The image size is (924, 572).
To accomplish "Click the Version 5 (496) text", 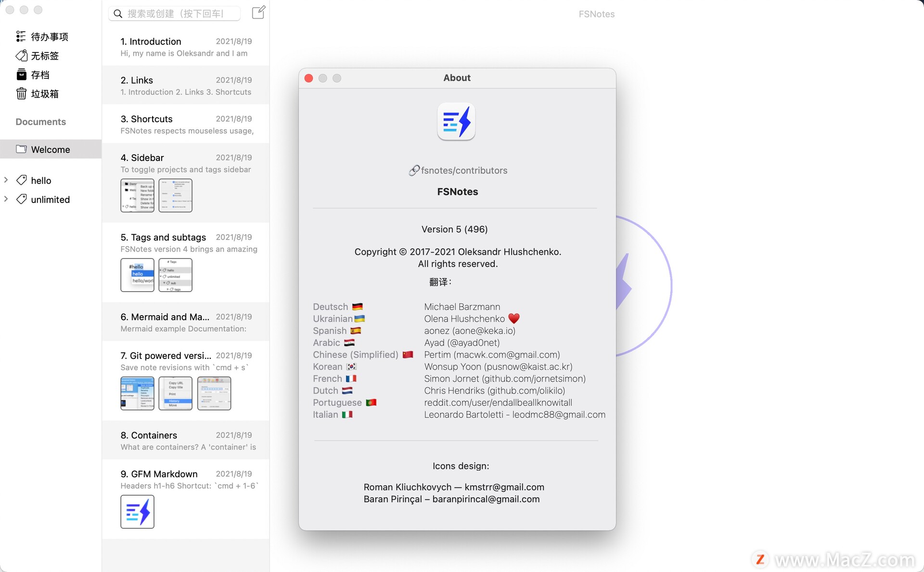I will 455,229.
